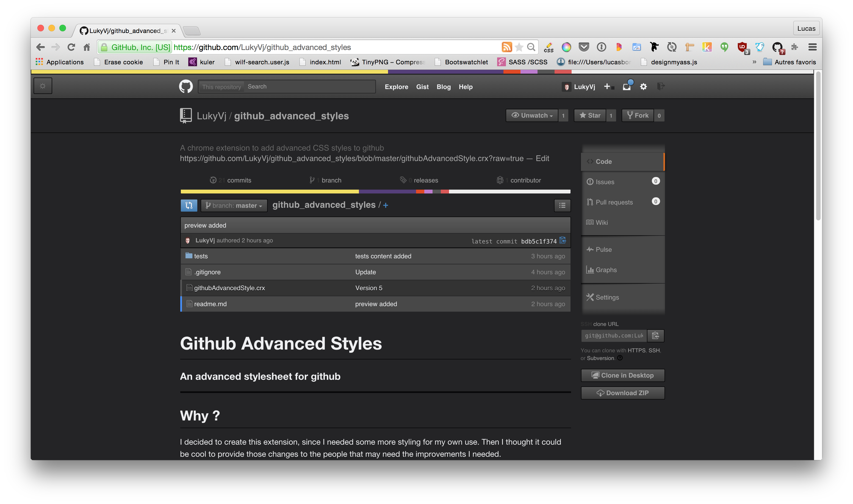This screenshot has width=853, height=504.
Task: Click the repository book icon beside LukyVj
Action: pos(185,116)
